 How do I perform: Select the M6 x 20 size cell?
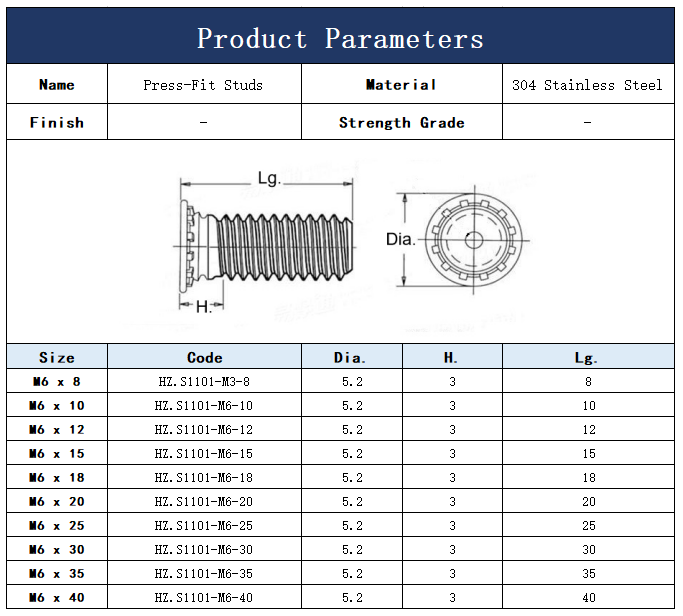coord(57,501)
